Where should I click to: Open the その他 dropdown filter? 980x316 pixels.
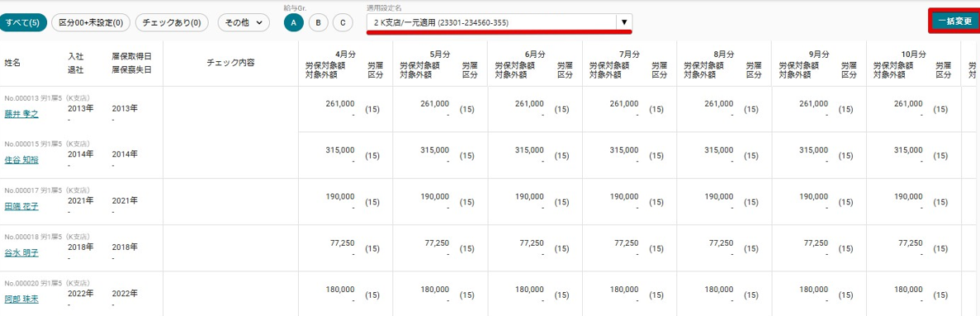coord(244,23)
